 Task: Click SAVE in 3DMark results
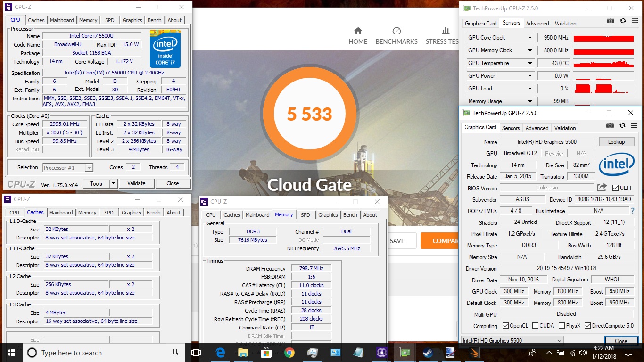(397, 241)
